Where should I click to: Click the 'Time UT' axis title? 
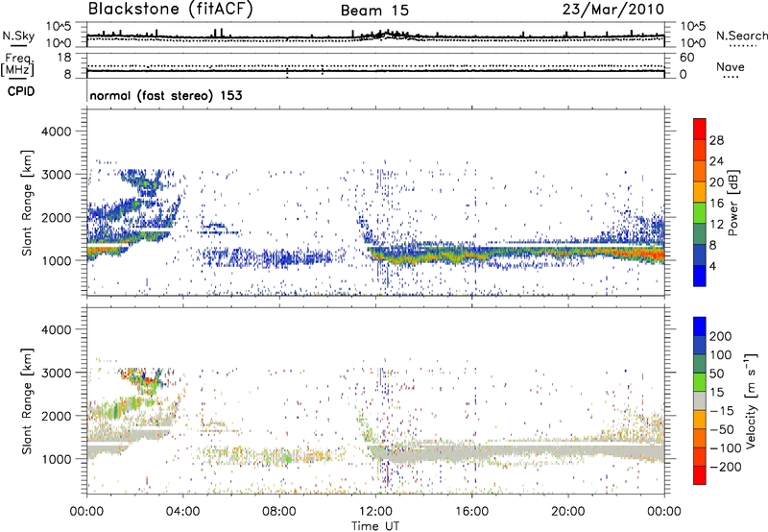click(x=375, y=526)
